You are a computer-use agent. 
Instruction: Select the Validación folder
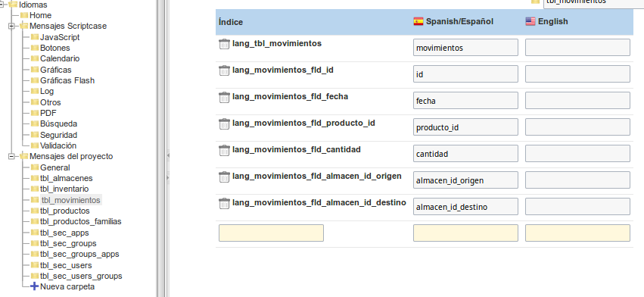[58, 145]
